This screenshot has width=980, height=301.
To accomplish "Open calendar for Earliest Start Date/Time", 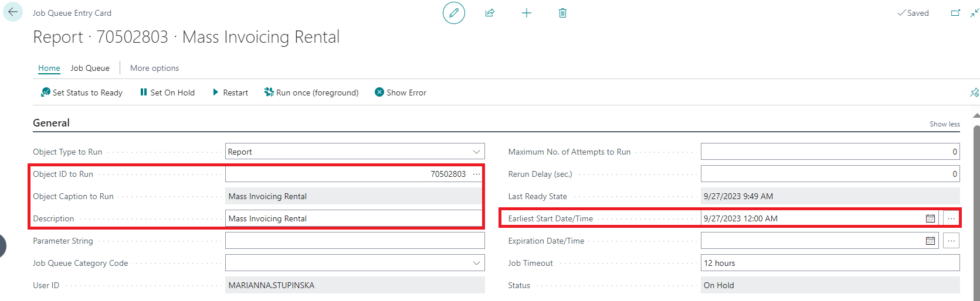I will pos(930,218).
